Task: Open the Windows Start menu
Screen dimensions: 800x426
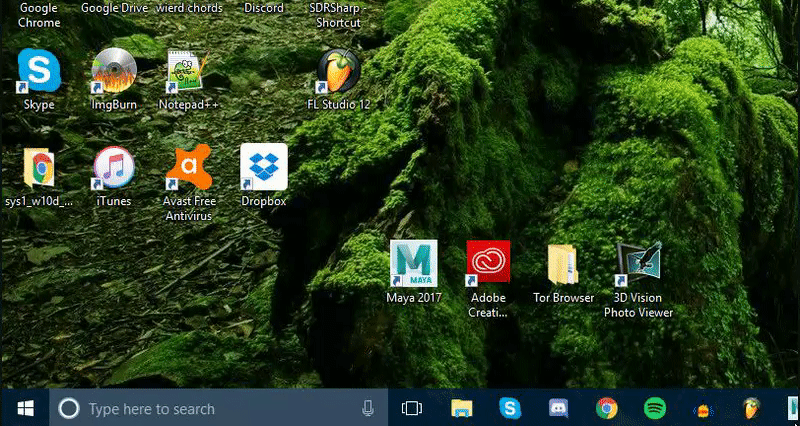Action: 25,408
